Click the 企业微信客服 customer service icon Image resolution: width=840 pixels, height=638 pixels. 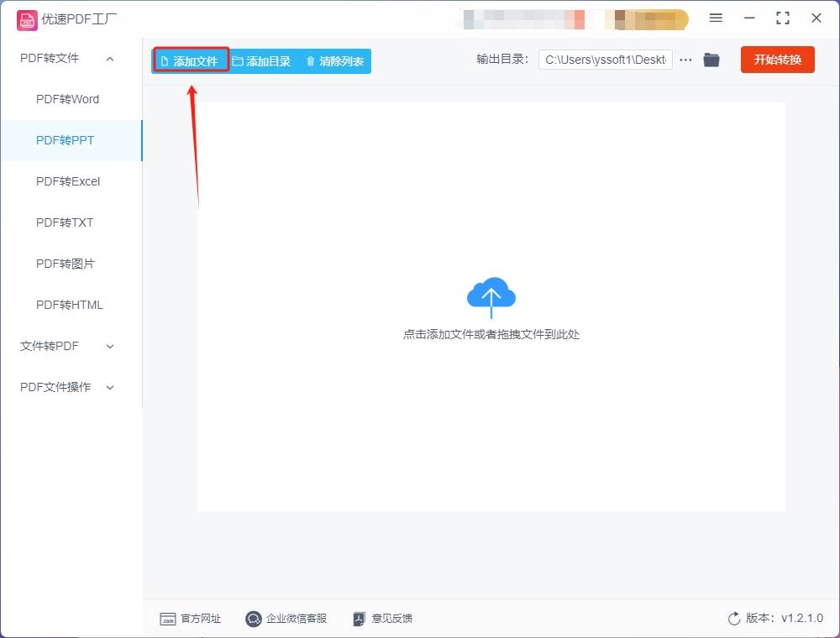pyautogui.click(x=253, y=619)
